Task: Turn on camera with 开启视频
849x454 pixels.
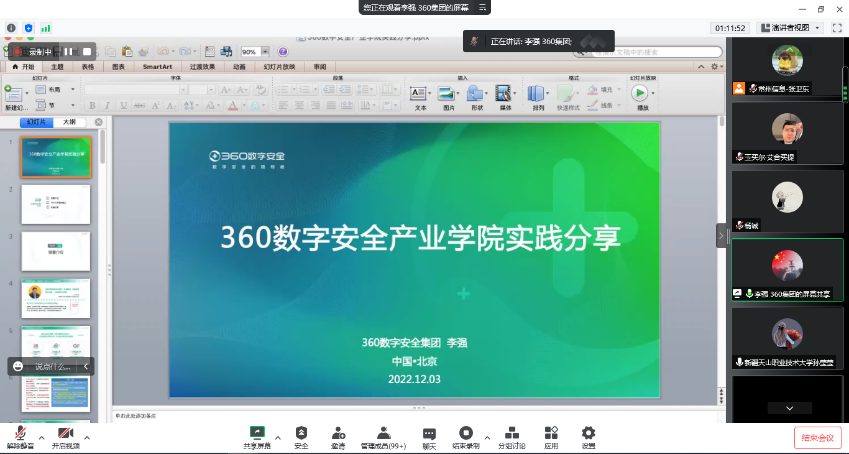Action: [66, 438]
